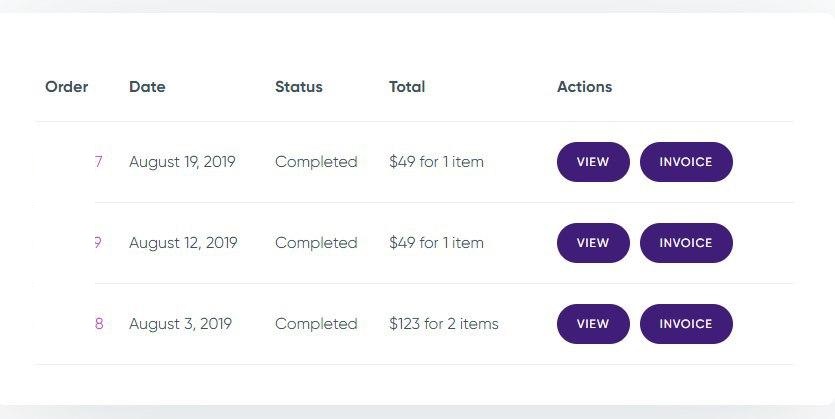Click the Actions column header
This screenshot has height=419, width=835.
[x=584, y=87]
